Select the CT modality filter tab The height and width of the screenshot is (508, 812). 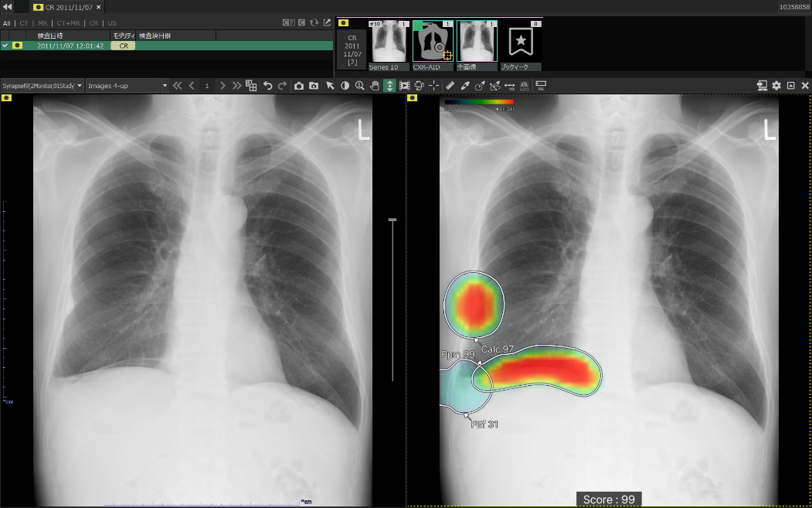pyautogui.click(x=25, y=23)
